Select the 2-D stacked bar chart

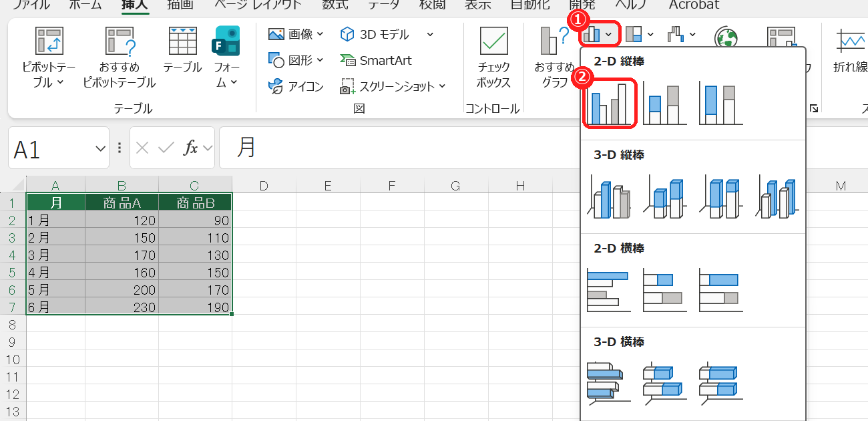[x=665, y=290]
